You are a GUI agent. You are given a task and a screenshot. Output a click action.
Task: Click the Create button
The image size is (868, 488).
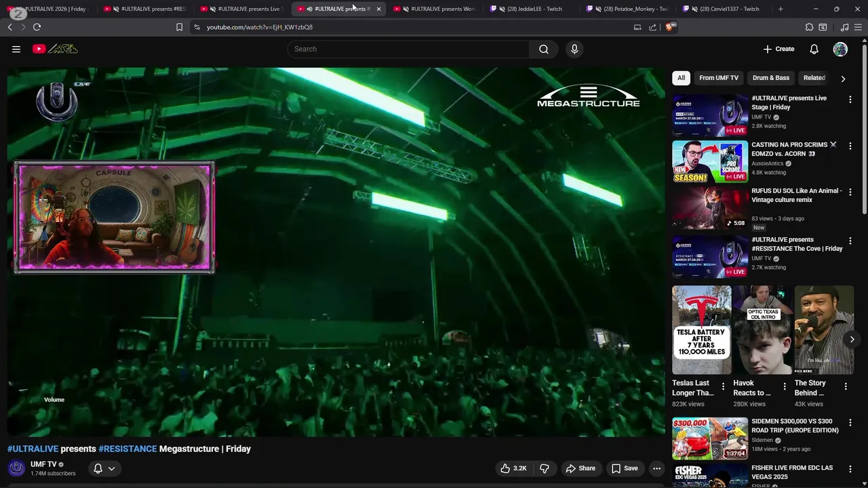point(778,49)
